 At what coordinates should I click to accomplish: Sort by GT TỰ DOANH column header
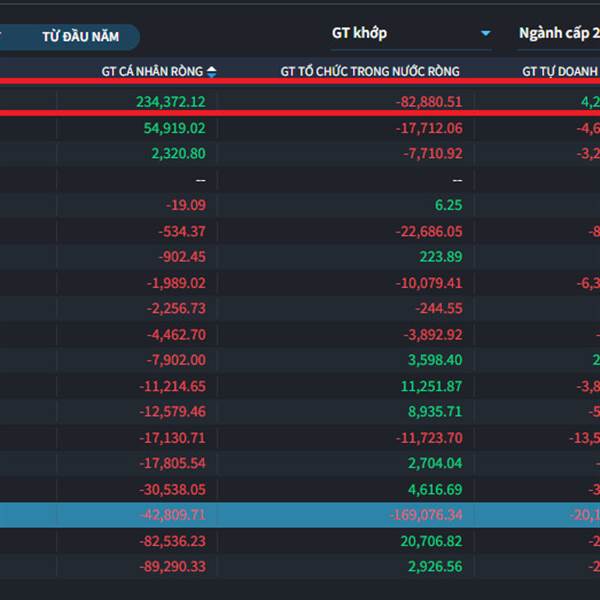pos(560,72)
